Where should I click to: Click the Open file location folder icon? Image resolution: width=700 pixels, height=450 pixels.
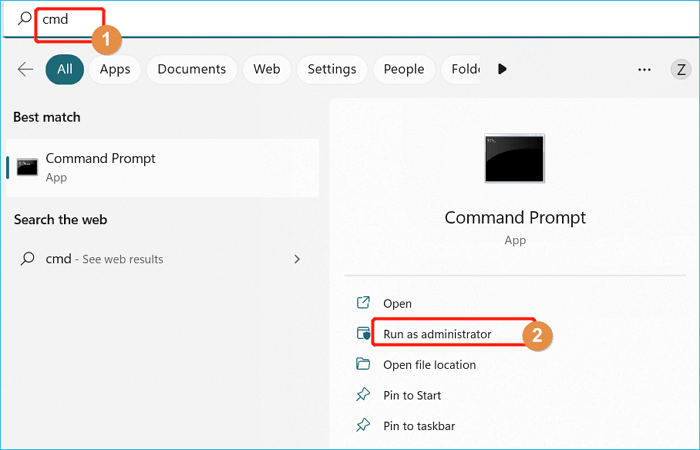363,365
